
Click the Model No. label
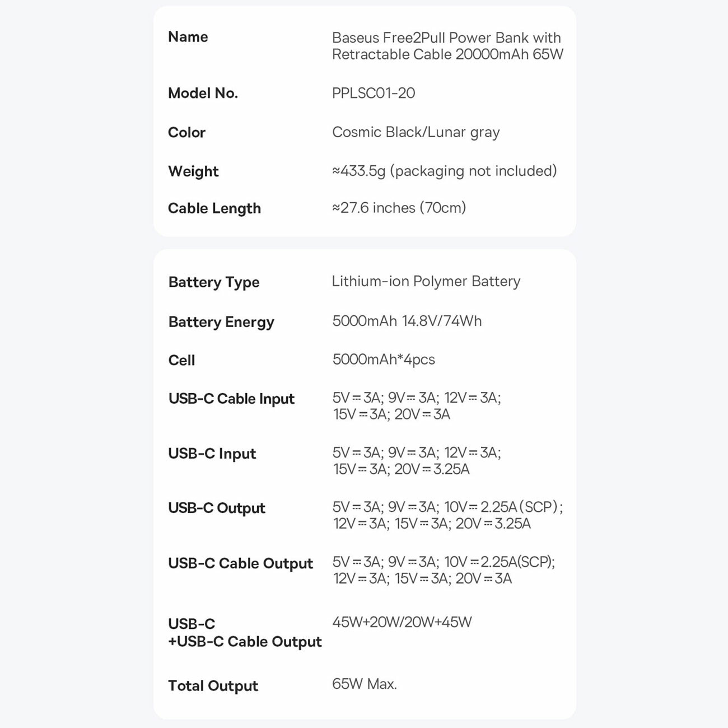click(203, 93)
